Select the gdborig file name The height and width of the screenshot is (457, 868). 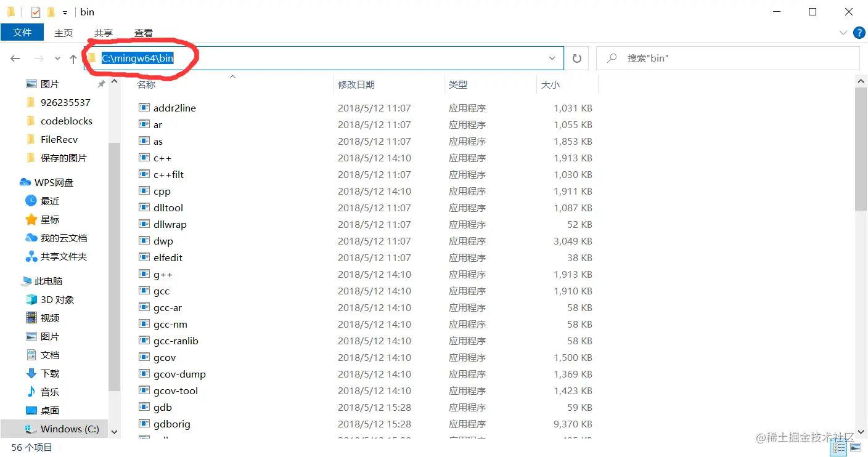click(x=172, y=424)
